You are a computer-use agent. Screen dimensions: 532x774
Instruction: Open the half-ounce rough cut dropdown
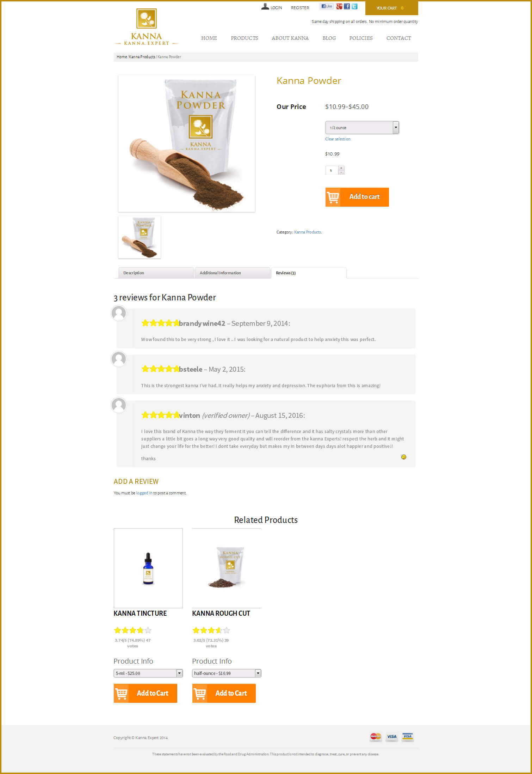227,673
